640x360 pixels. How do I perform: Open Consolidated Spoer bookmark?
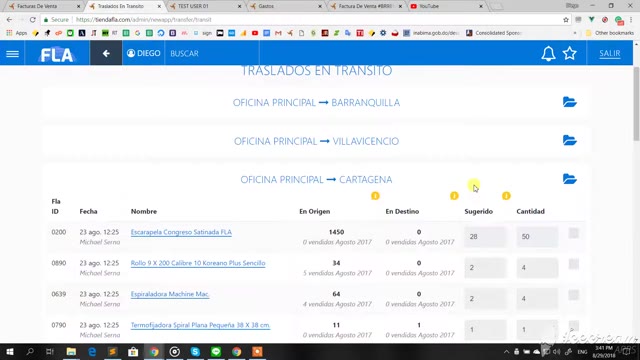[494, 33]
